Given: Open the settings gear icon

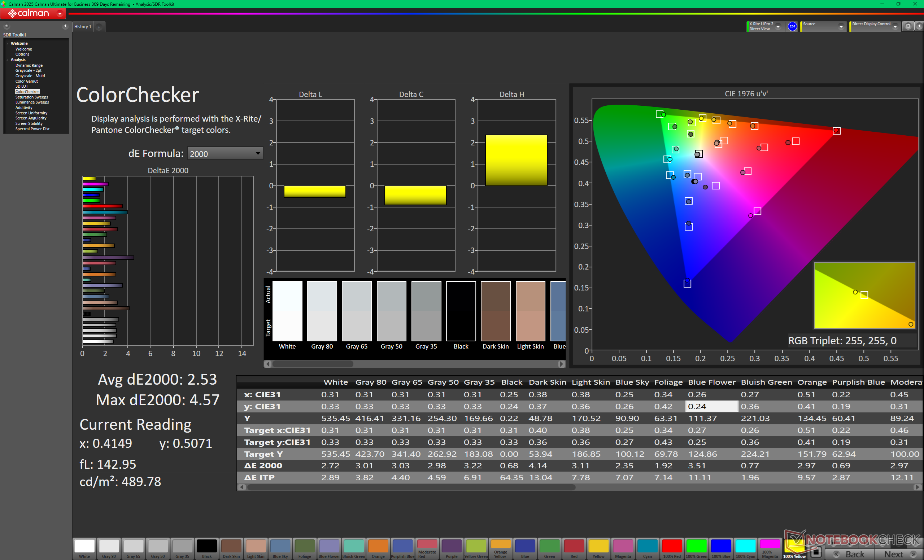Looking at the screenshot, I should [908, 26].
